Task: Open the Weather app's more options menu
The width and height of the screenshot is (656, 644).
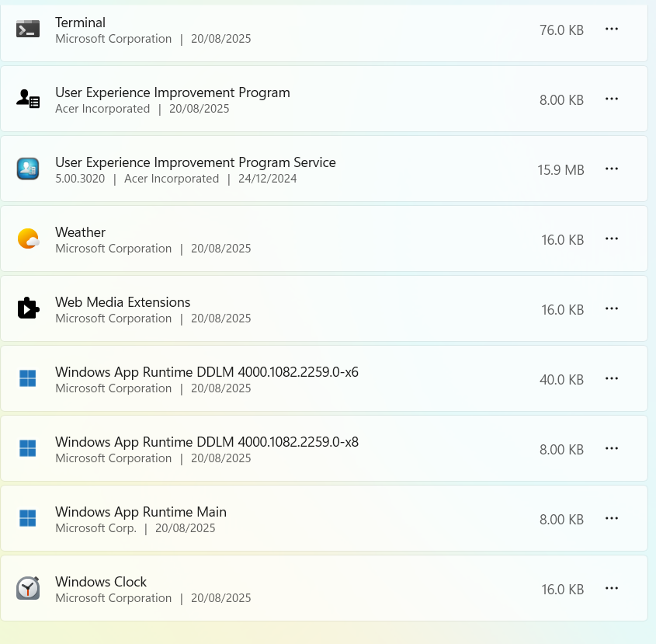Action: click(612, 238)
